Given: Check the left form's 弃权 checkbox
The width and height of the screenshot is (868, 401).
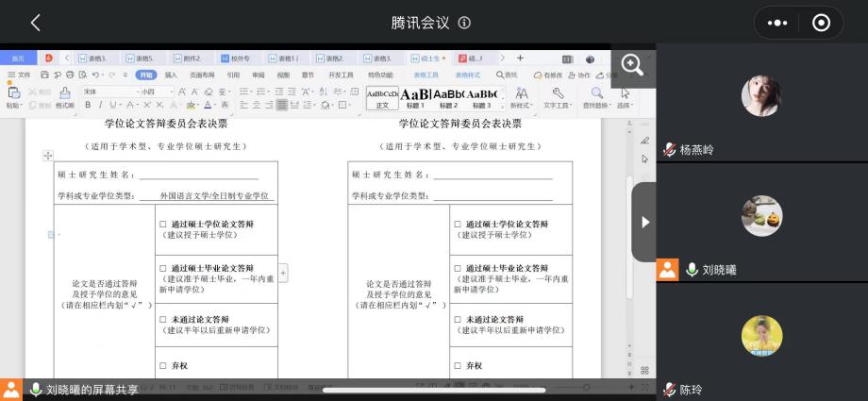Looking at the screenshot, I should (162, 365).
